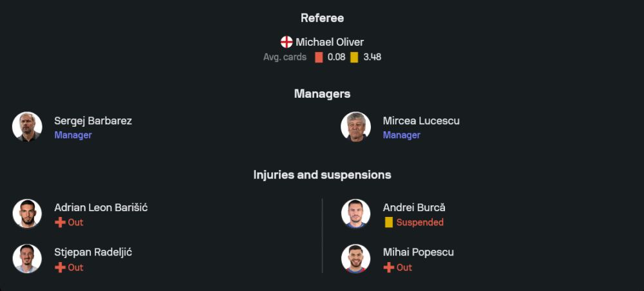
Task: Click the Mihai Popescu player name
Action: click(x=418, y=252)
